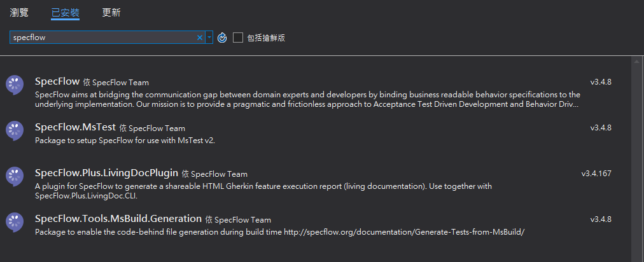Click the MsBuild.Generation row's v3.4.8 version
The width and height of the screenshot is (644, 262).
point(601,219)
